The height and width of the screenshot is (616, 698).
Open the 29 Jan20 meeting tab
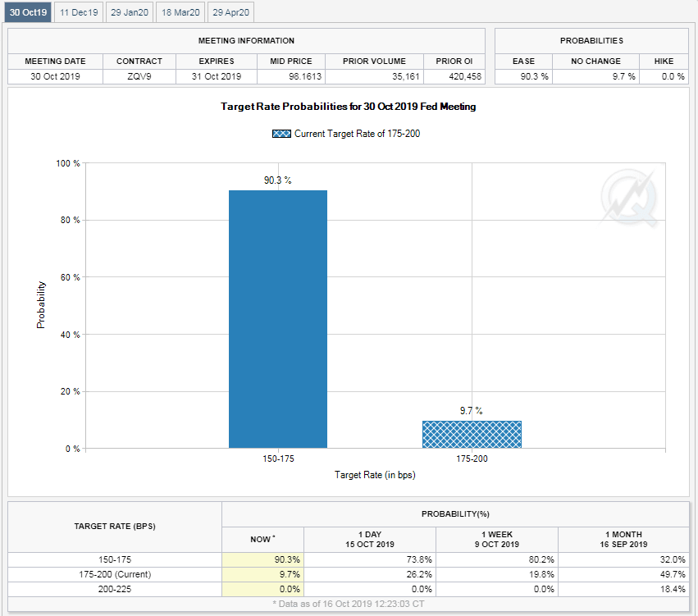130,12
